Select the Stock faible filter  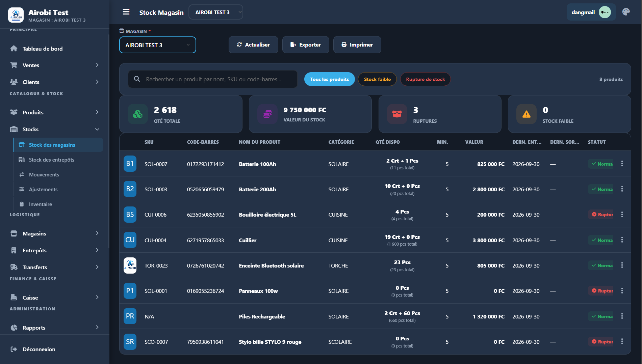point(377,79)
